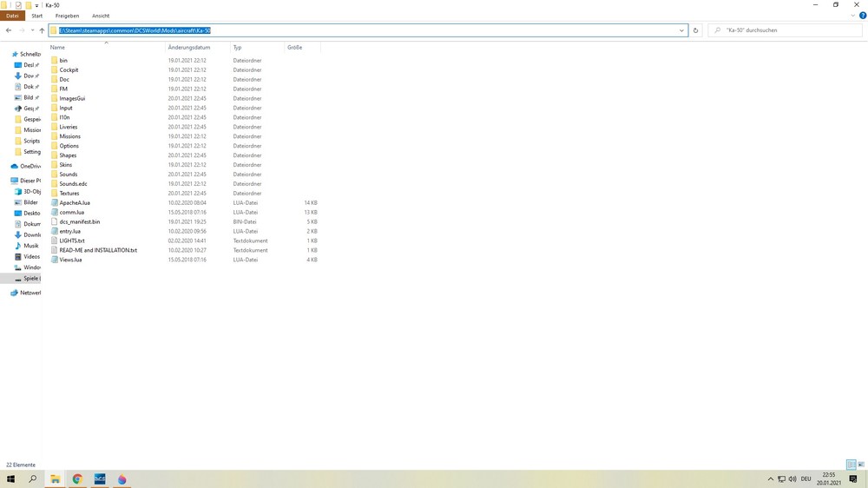The height and width of the screenshot is (488, 868).
Task: Select the dcs_manifest.bin file icon
Action: [x=54, y=221]
